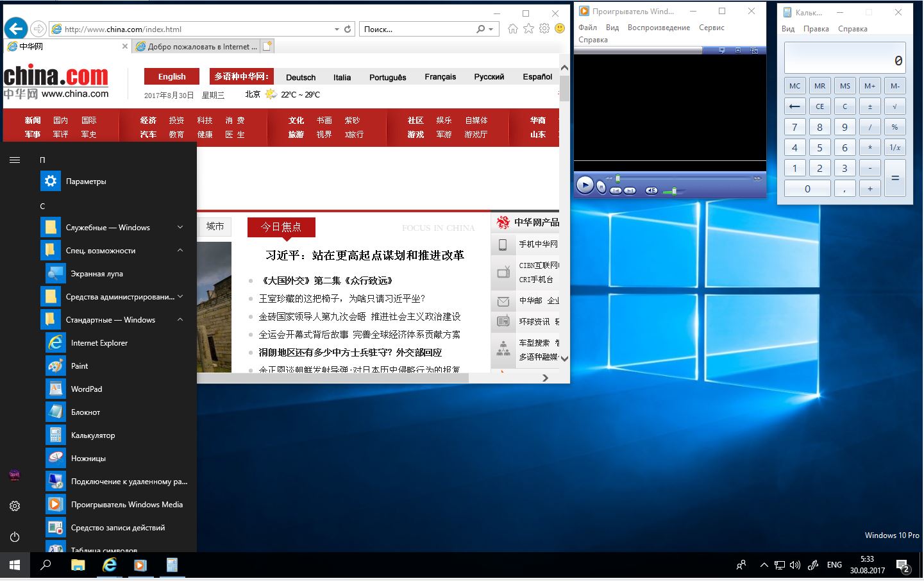Image resolution: width=924 pixels, height=581 pixels.
Task: Mute sound in Windows Media Player
Action: tap(651, 190)
